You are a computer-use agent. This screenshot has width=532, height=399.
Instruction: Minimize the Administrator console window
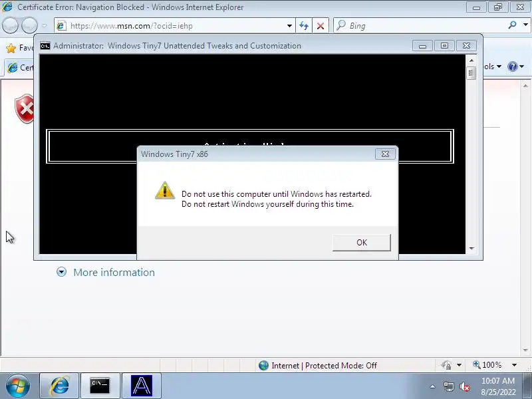(x=422, y=46)
